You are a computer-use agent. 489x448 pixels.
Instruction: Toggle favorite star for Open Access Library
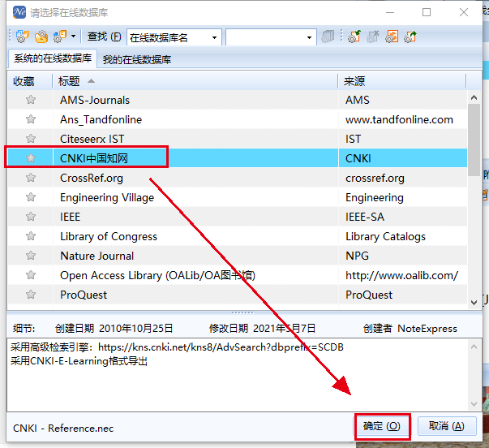[31, 275]
